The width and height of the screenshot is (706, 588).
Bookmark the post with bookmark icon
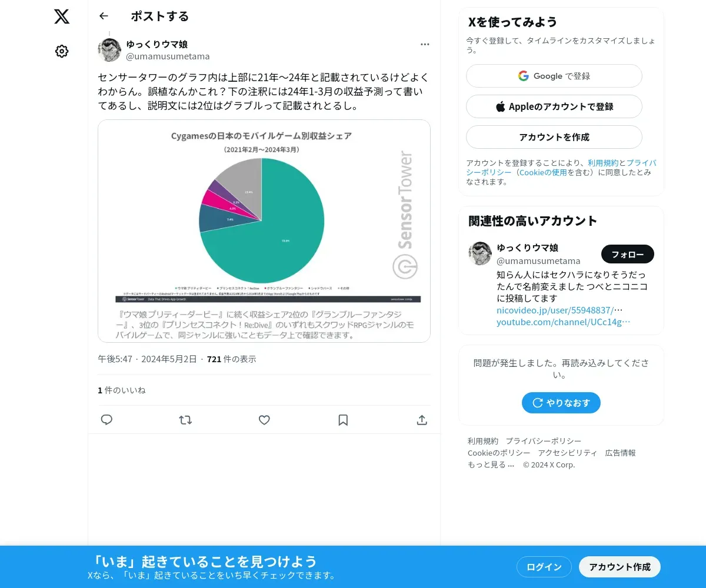tap(343, 420)
